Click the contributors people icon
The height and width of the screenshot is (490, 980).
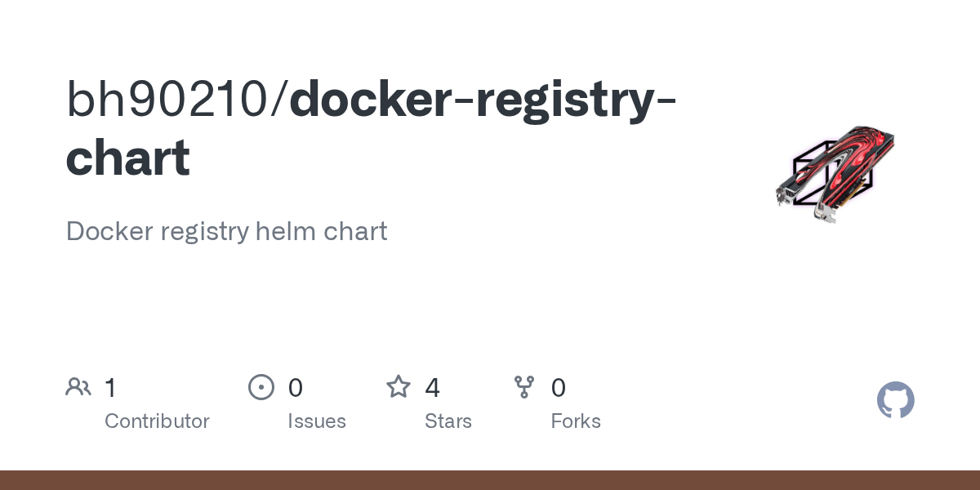point(78,387)
